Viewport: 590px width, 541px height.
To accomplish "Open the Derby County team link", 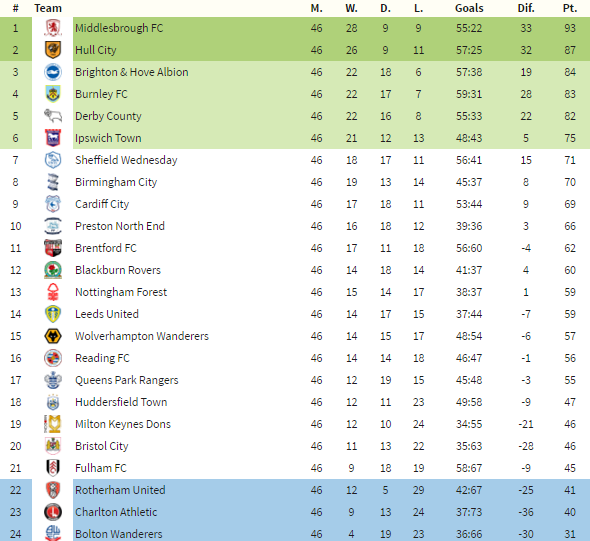I will 108,116.
